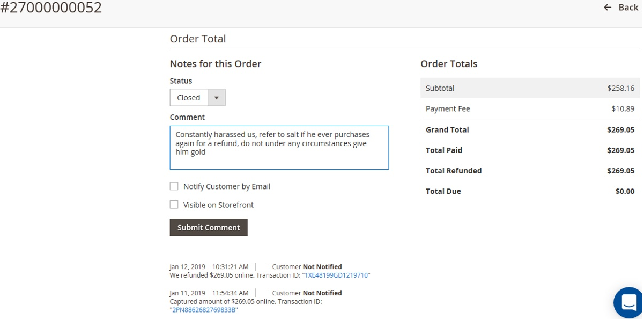This screenshot has width=644, height=319.
Task: Click the Status dropdown arrow
Action: point(216,98)
